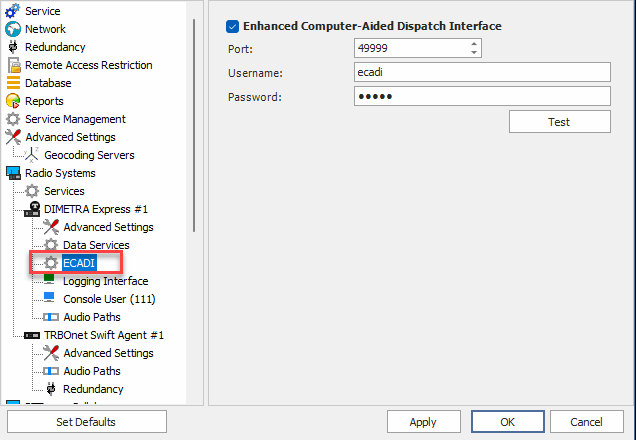Click the DIMETRA Express #1 device icon
Screen dimensions: 636x440
pos(32,209)
